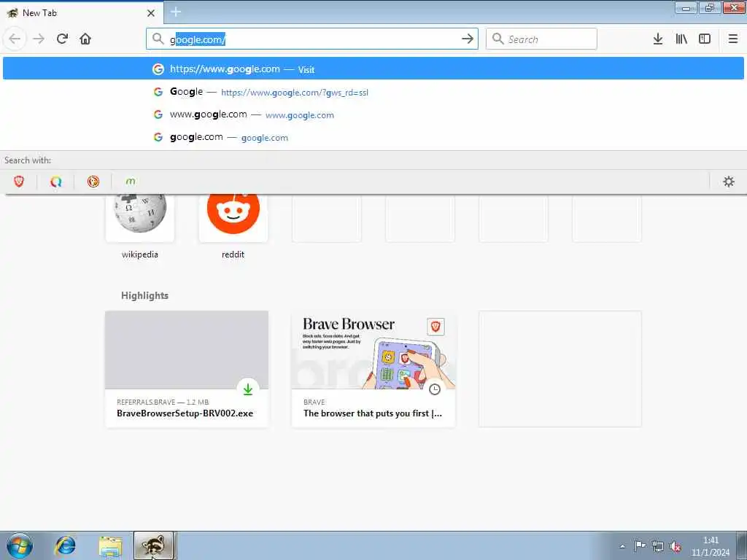This screenshot has width=747, height=560.
Task: Click the BraveBrowserSetup-BRV002.exe file name
Action: click(x=185, y=413)
